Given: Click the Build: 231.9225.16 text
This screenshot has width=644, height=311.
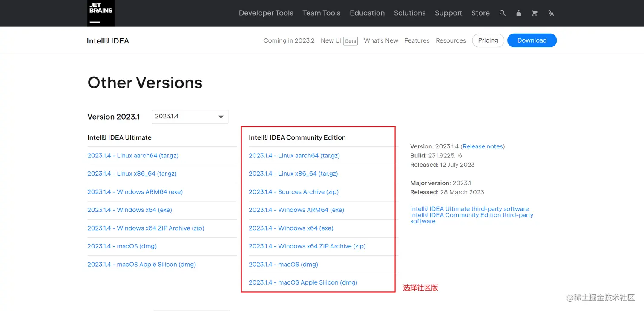Looking at the screenshot, I should click(x=436, y=156).
